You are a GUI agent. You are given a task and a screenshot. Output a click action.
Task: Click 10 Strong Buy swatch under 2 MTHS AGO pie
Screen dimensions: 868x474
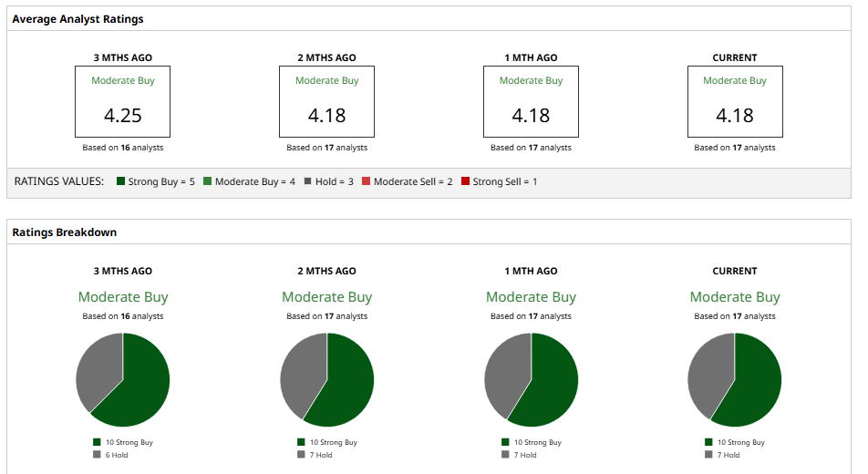[301, 442]
